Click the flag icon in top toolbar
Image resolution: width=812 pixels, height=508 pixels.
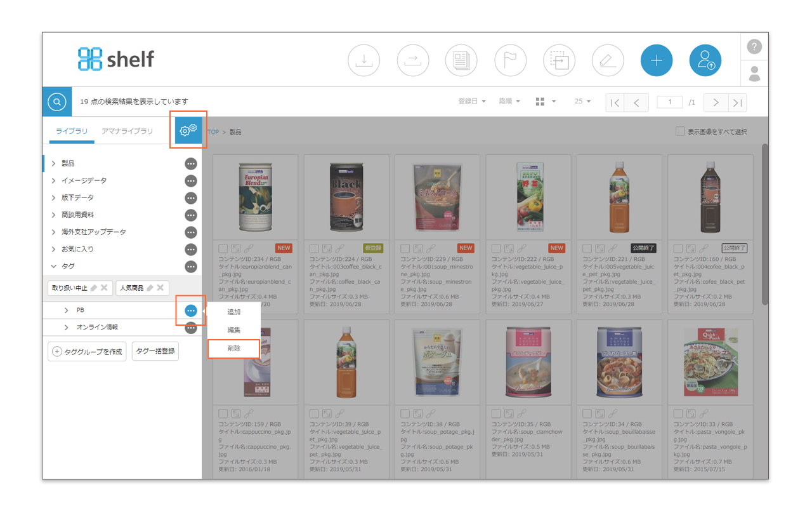pyautogui.click(x=510, y=61)
